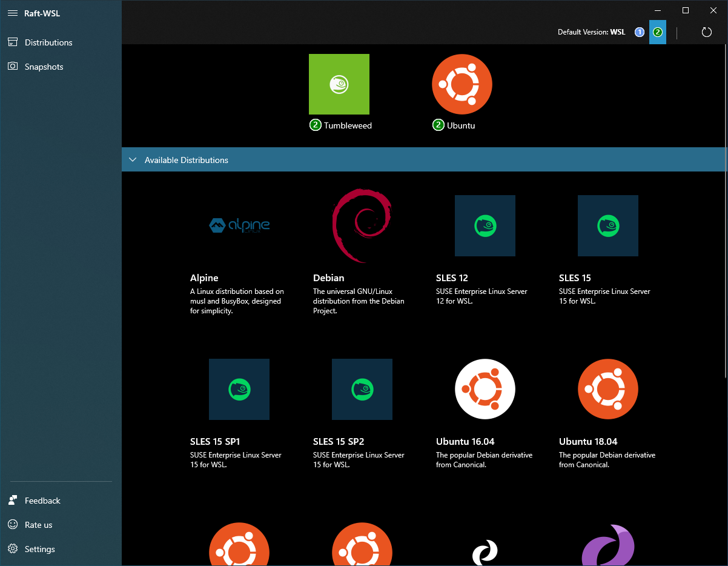Click the Default Version: WSL label

pyautogui.click(x=592, y=32)
